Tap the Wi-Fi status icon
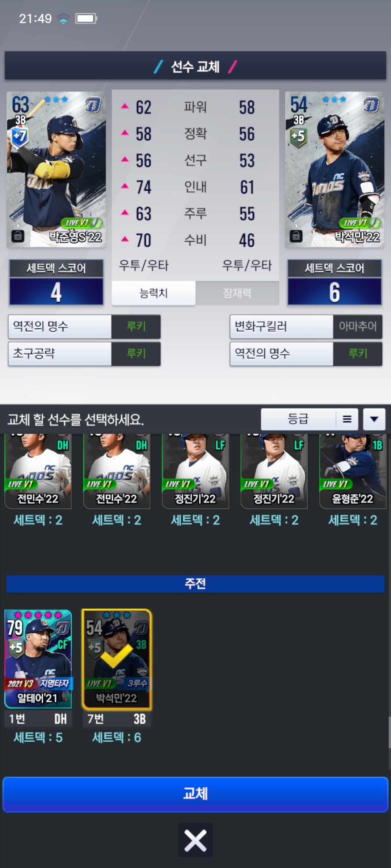 63,18
